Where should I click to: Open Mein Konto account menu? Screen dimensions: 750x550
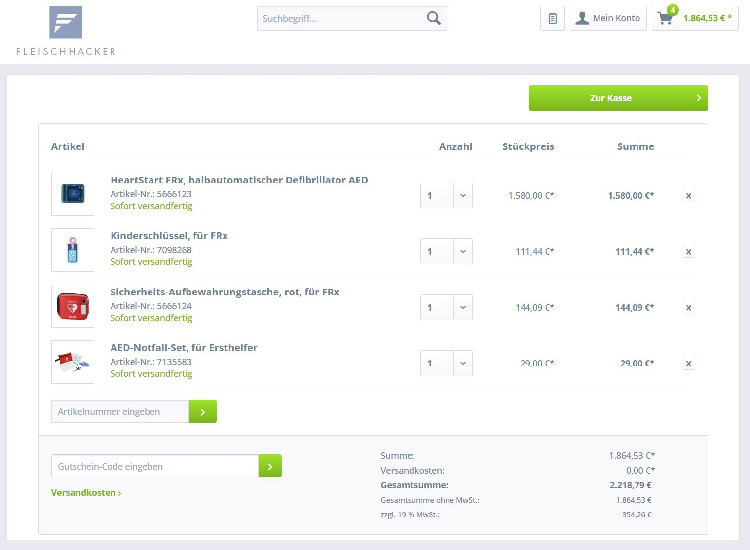pyautogui.click(x=608, y=18)
